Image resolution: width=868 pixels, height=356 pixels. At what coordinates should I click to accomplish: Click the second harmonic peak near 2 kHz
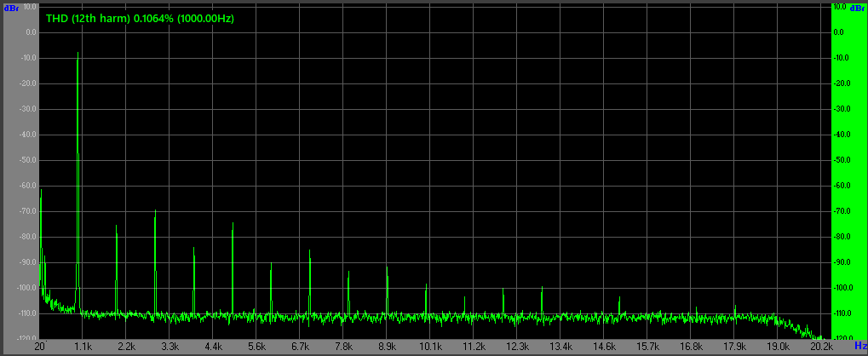(117, 227)
